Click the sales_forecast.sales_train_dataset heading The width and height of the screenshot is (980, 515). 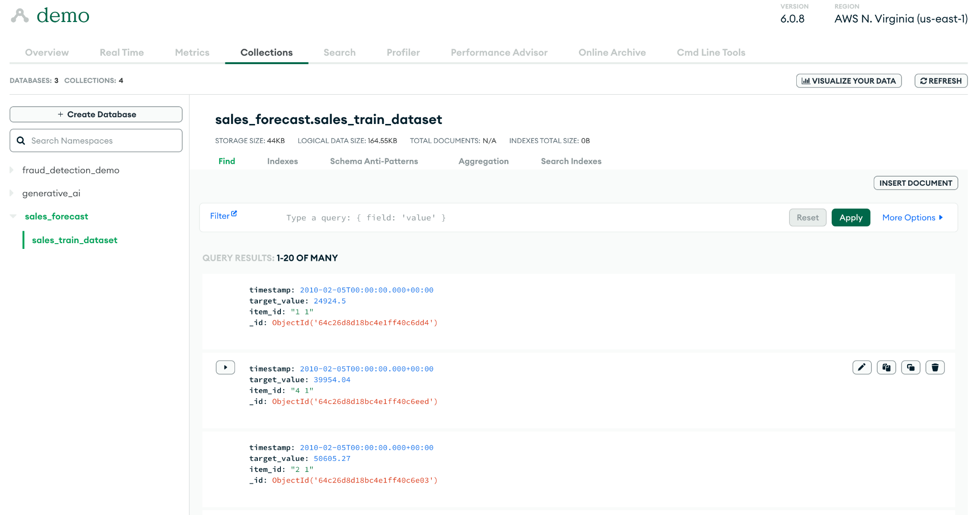[x=329, y=120]
